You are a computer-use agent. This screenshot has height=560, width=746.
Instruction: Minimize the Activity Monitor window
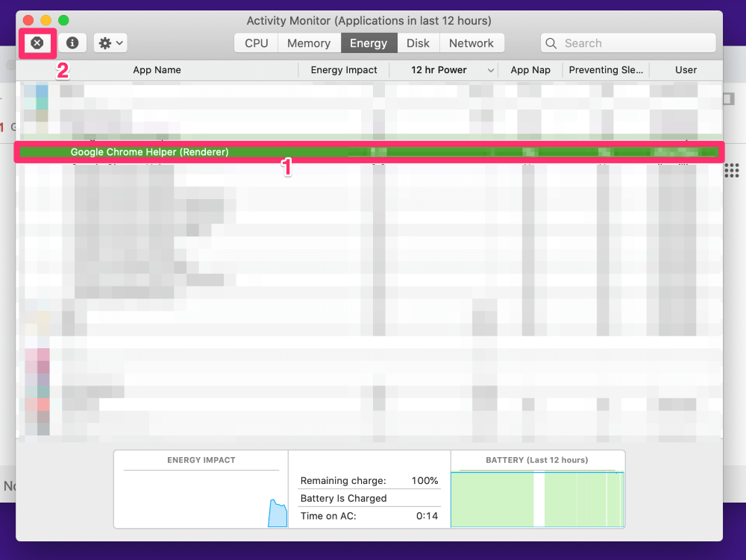46,20
